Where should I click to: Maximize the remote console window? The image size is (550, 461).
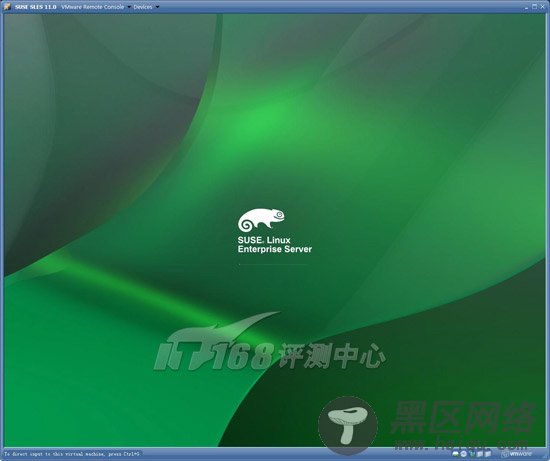point(535,6)
